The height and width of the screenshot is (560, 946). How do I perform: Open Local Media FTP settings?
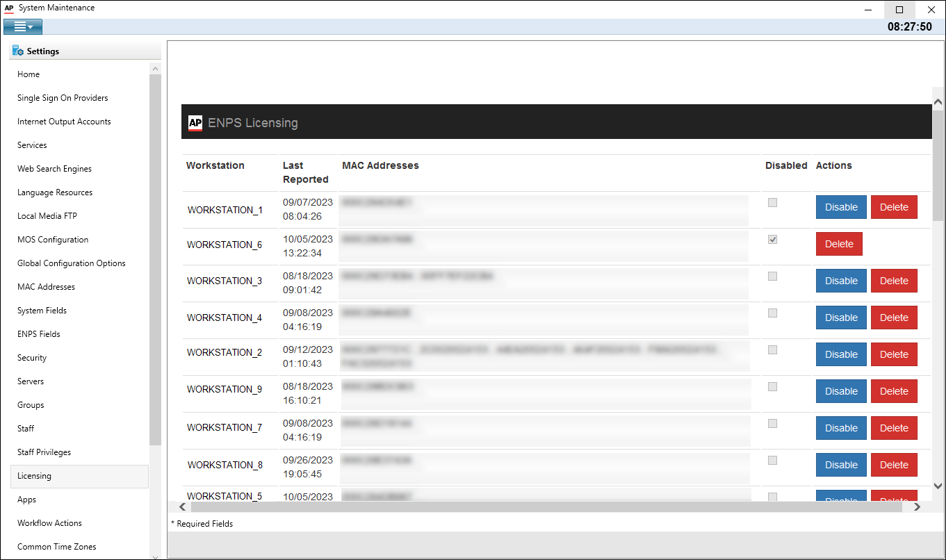pos(47,216)
